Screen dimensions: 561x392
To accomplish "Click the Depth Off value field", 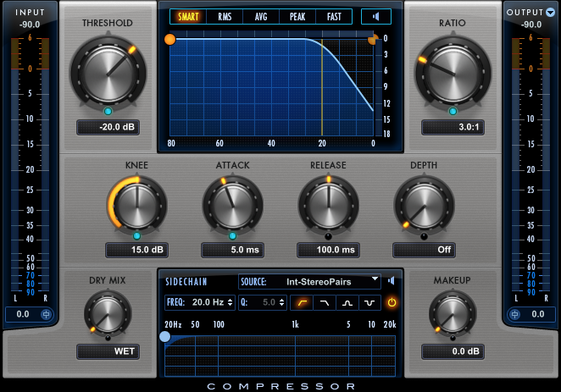I will pyautogui.click(x=424, y=250).
